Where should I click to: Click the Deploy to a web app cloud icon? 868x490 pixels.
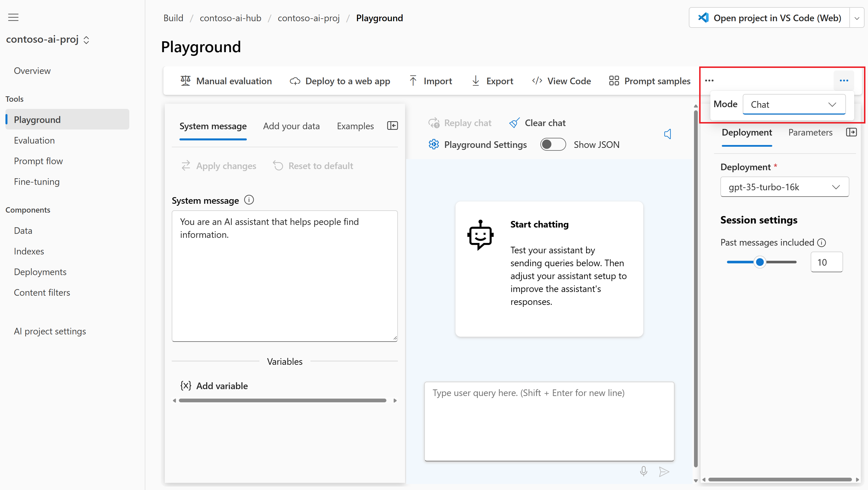(295, 81)
